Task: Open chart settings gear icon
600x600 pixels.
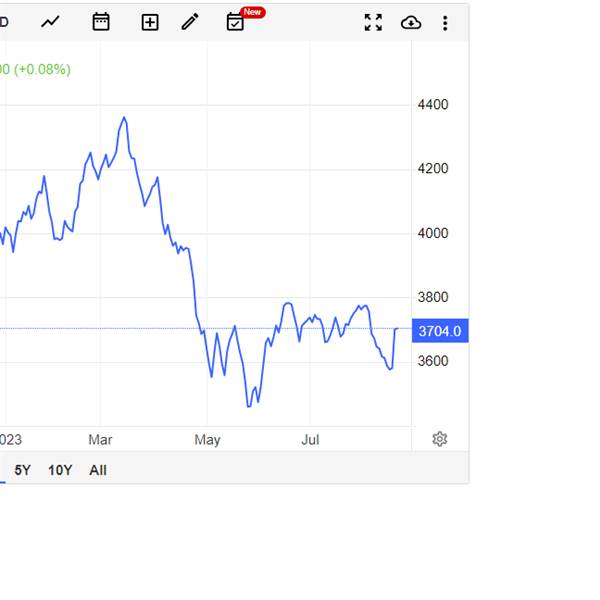Action: coord(440,439)
